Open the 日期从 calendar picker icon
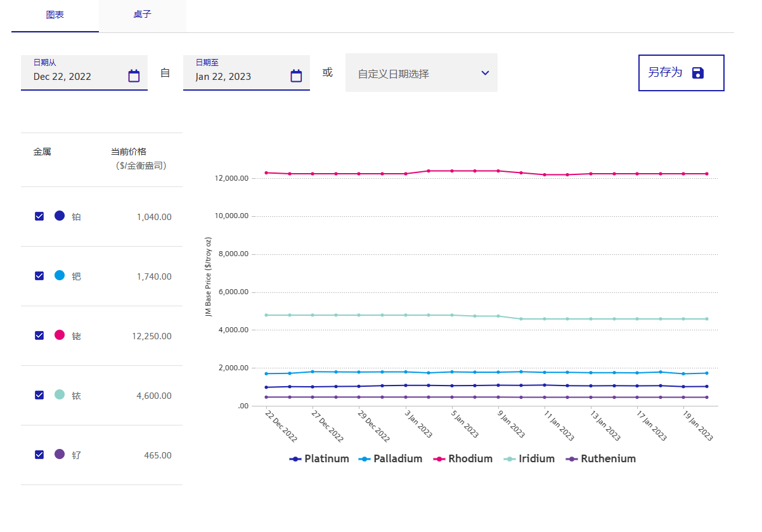762x532 pixels. (134, 76)
